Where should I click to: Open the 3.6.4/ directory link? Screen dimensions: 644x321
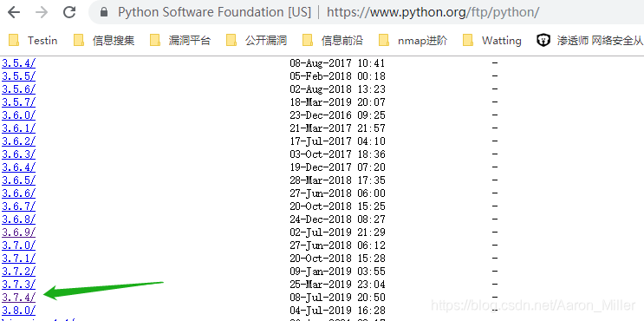[18, 167]
